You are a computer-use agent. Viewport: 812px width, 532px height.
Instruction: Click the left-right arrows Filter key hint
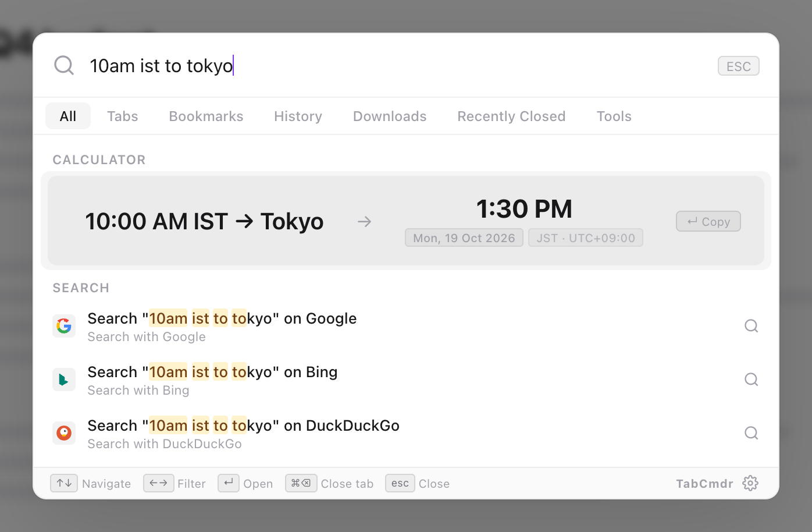[x=158, y=483]
